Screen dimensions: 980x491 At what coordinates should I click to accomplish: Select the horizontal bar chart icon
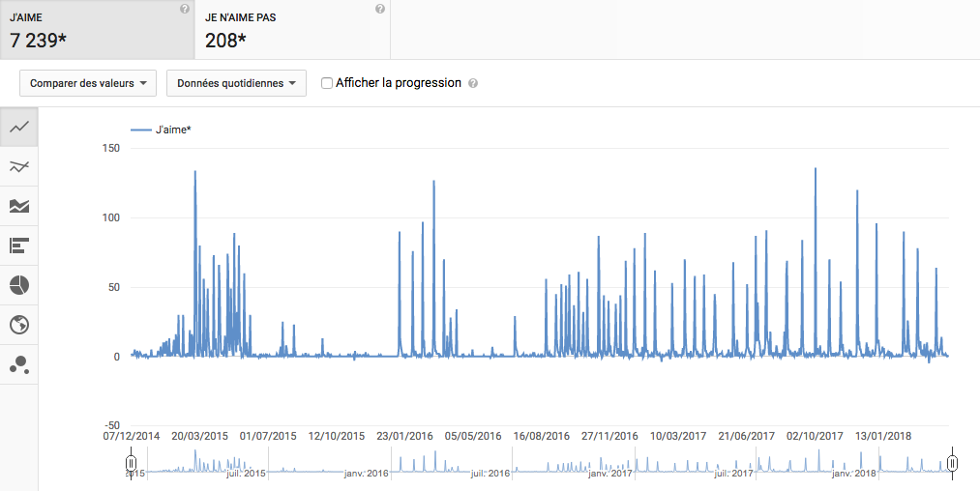click(18, 245)
